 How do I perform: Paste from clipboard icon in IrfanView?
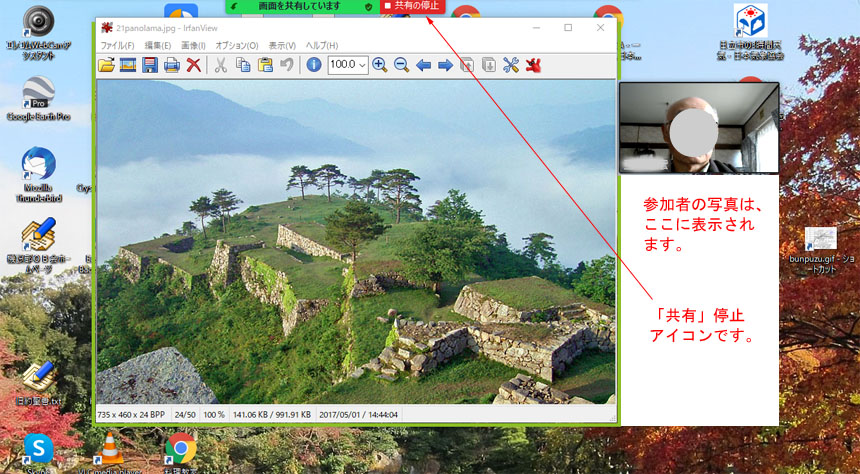tap(265, 65)
